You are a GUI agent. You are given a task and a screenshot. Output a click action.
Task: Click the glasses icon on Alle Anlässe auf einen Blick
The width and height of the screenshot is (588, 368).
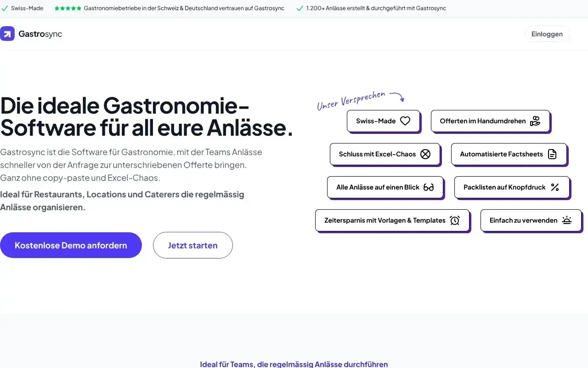point(428,187)
